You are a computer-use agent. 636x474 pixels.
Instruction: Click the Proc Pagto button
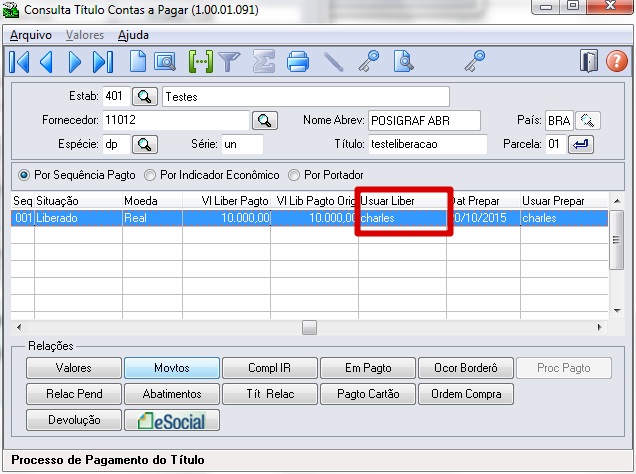(x=564, y=368)
